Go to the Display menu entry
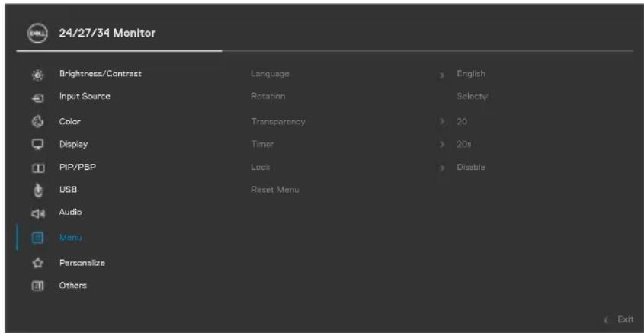Image resolution: width=644 pixels, height=333 pixels. tap(73, 145)
